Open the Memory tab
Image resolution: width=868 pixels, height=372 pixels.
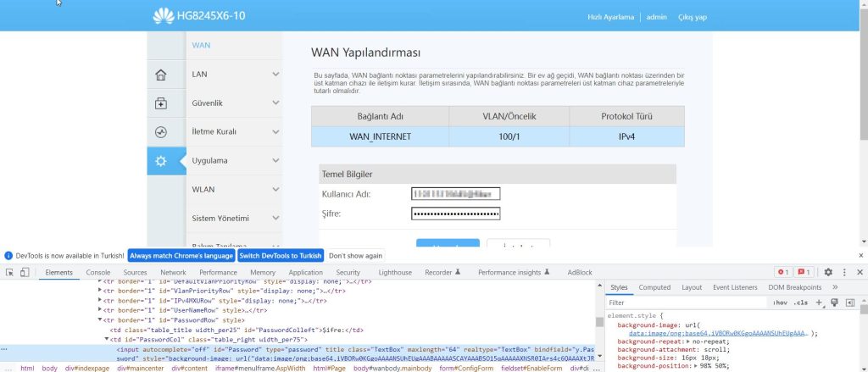263,272
